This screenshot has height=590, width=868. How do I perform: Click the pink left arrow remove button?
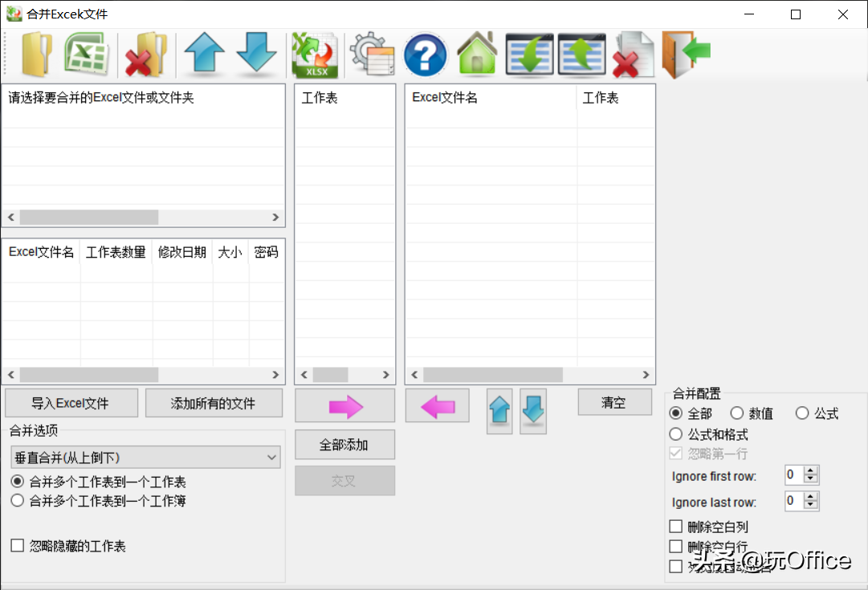click(x=438, y=406)
